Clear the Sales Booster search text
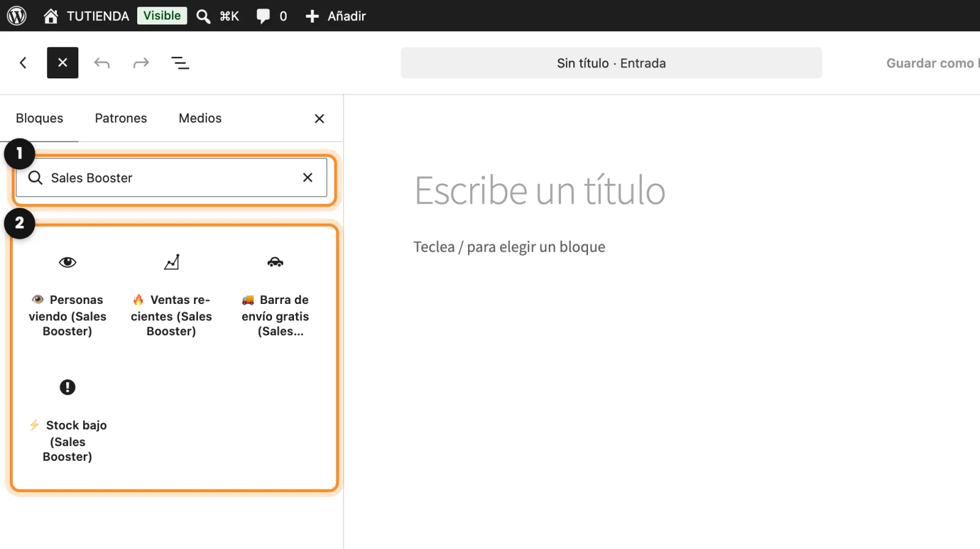The height and width of the screenshot is (549, 980). tap(307, 177)
